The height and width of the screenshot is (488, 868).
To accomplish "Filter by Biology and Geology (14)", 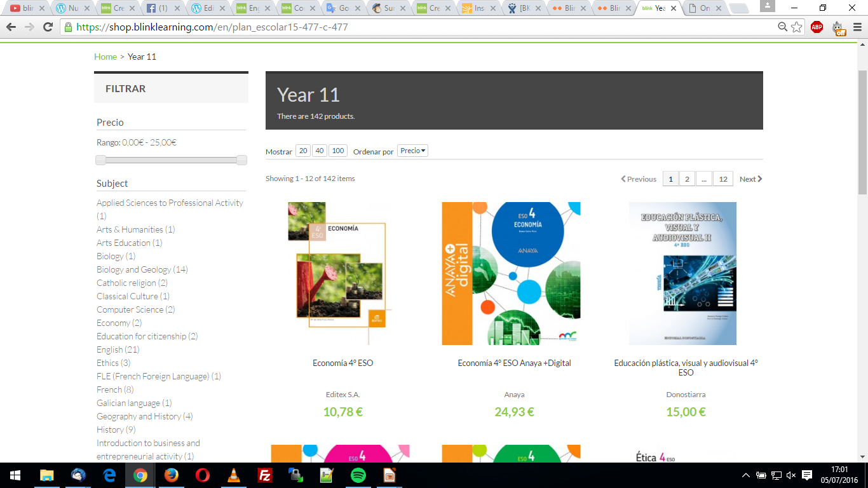I will pyautogui.click(x=142, y=269).
